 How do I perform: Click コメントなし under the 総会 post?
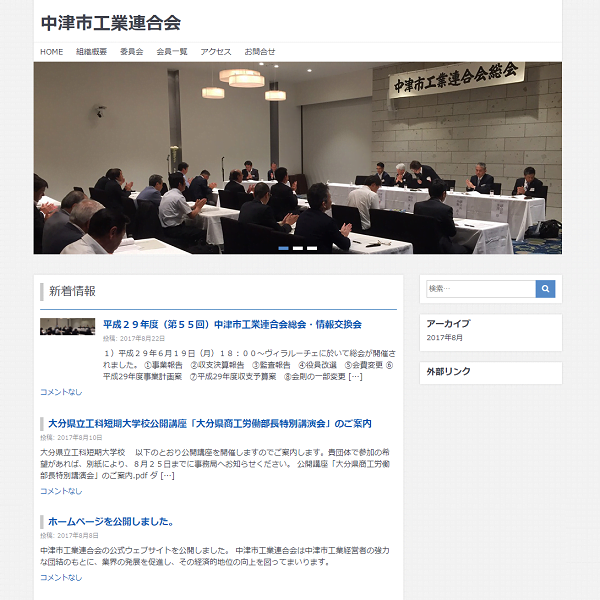61,392
